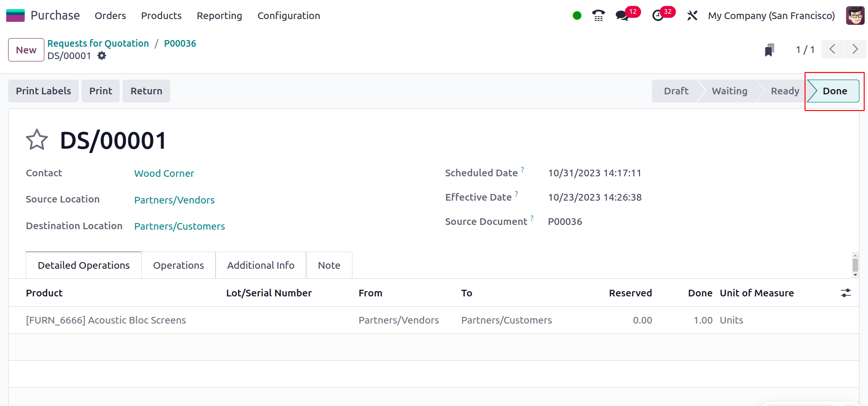Open the messages chat icon

pos(622,16)
